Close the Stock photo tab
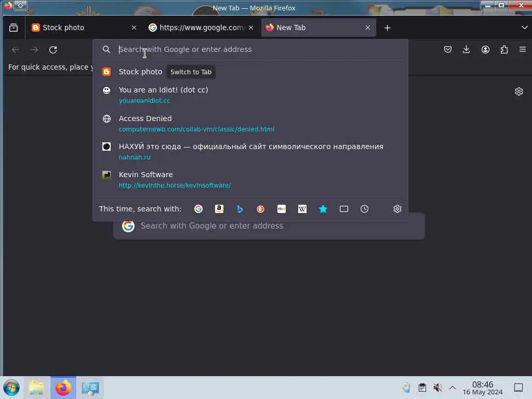Screen dimensions: 532x399 (x=134, y=28)
